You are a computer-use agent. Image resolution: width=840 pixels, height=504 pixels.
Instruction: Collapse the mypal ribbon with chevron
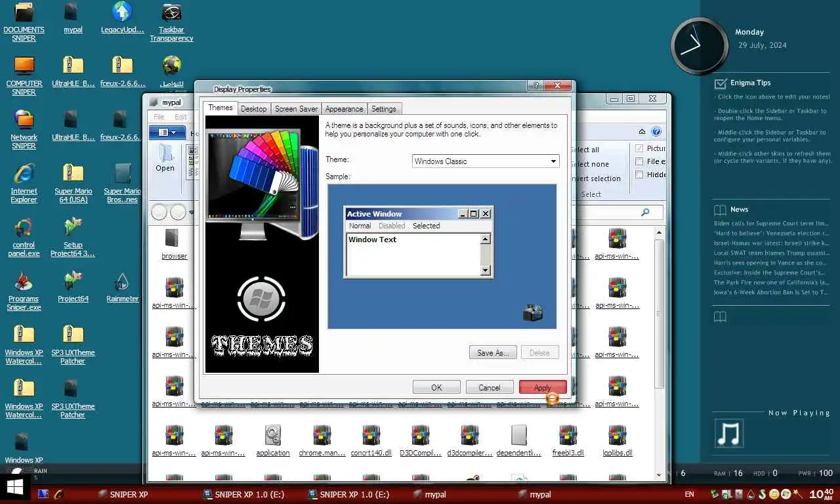[642, 132]
